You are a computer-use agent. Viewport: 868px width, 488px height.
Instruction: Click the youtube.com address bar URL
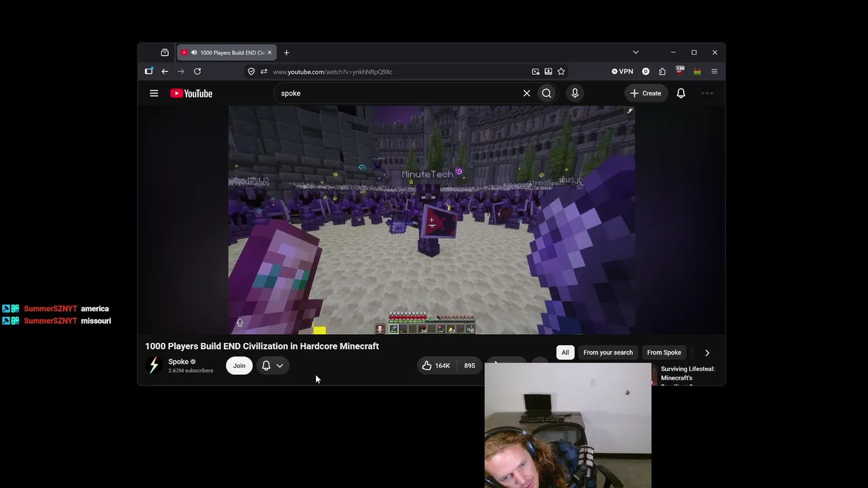(x=332, y=72)
